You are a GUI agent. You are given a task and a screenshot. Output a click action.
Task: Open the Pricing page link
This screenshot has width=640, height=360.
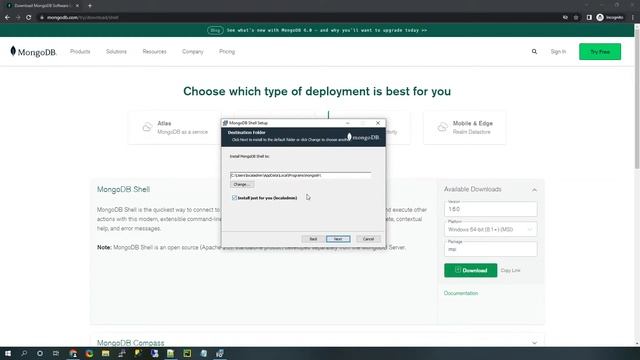pos(227,52)
